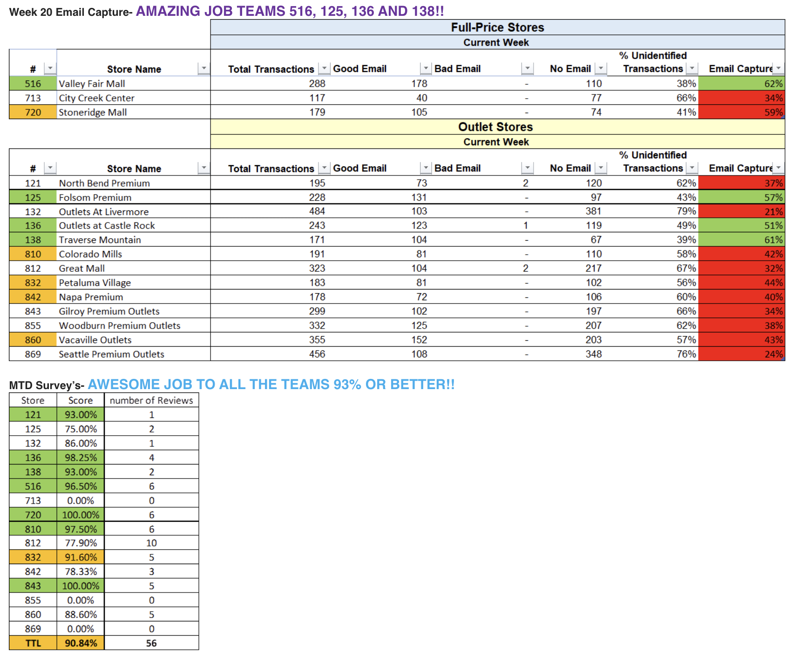Click the North Bend Premium store name cell

[x=134, y=183]
